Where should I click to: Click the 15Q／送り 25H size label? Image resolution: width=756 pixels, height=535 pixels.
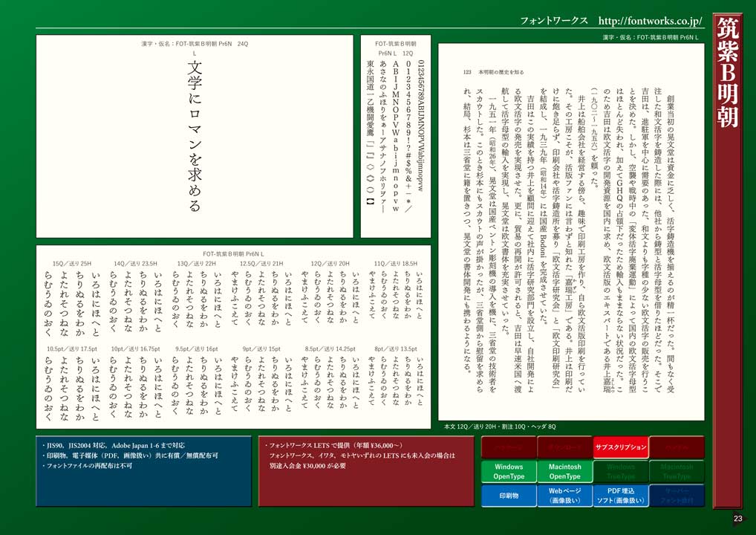(72, 264)
